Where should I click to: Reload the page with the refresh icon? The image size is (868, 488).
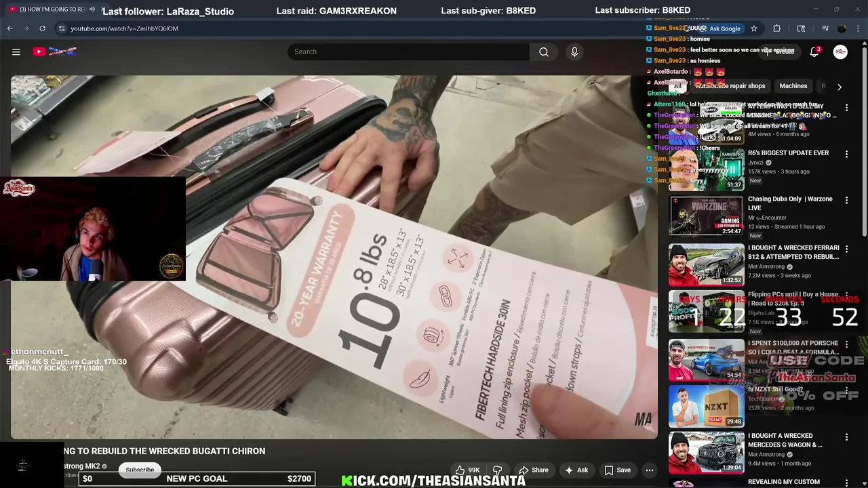point(42,28)
